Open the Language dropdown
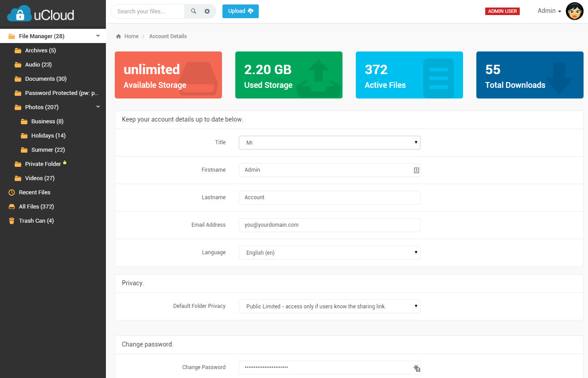 (x=329, y=252)
